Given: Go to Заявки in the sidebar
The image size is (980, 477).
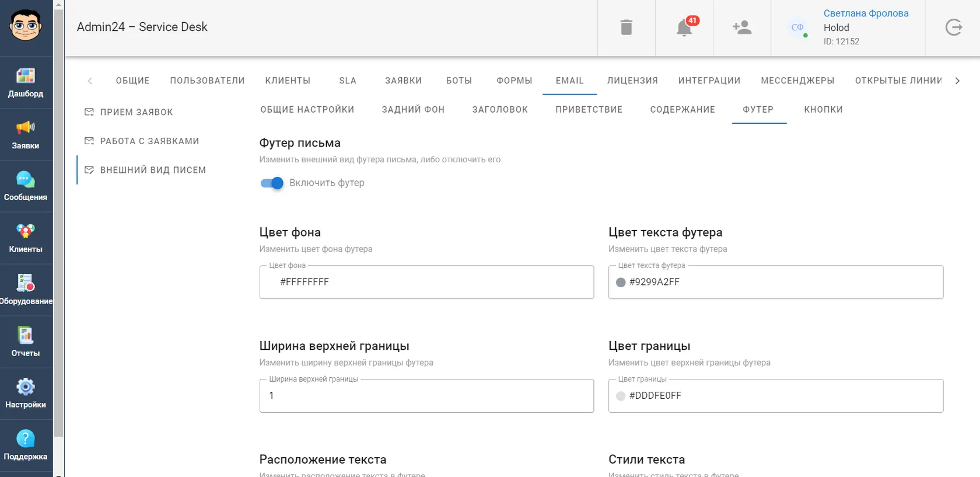Looking at the screenshot, I should click(26, 135).
